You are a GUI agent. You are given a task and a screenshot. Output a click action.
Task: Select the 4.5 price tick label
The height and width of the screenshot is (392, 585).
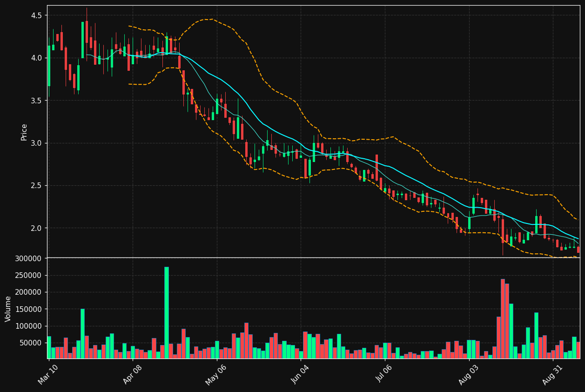(x=37, y=15)
